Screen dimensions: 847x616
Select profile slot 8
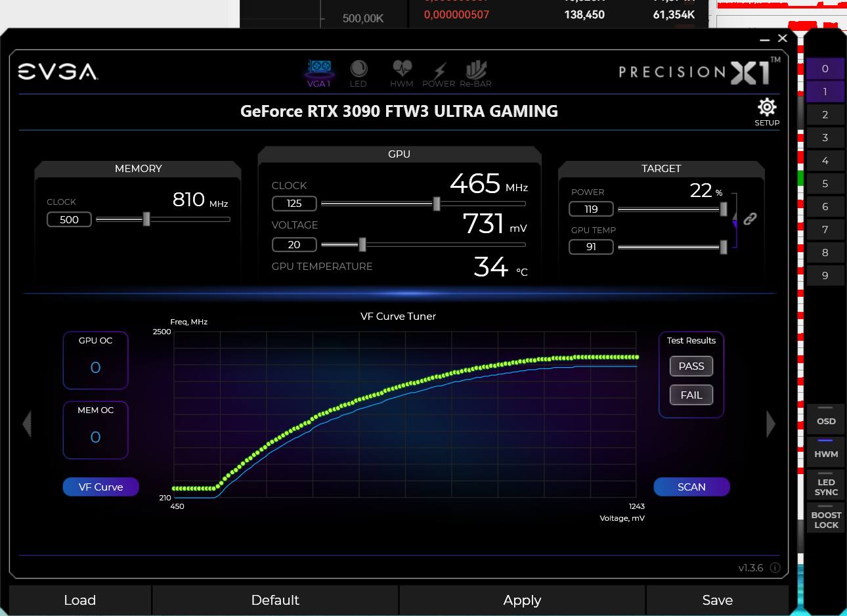click(x=825, y=253)
